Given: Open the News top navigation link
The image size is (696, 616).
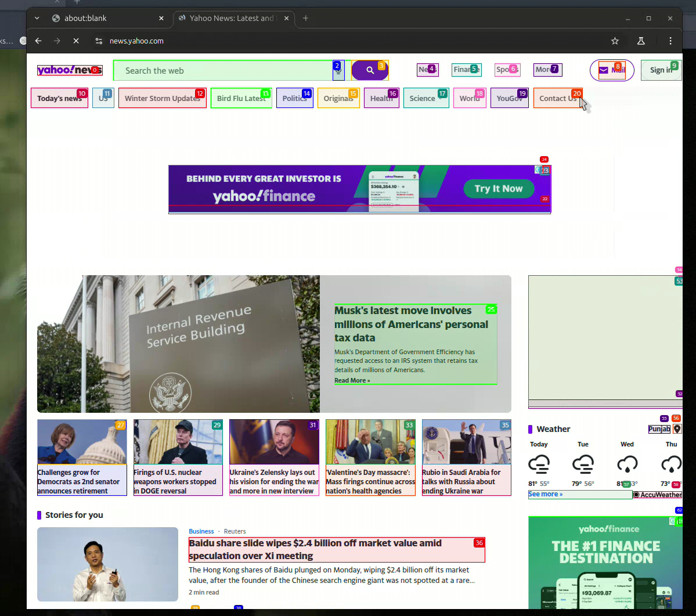Looking at the screenshot, I should click(428, 70).
